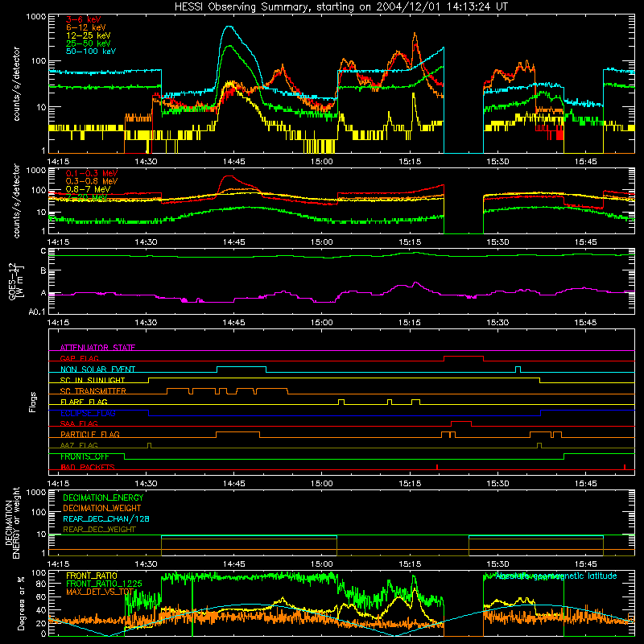The image size is (644, 644).
Task: Click the raised GAP_FLAG segment near 15:25
Action: click(464, 357)
